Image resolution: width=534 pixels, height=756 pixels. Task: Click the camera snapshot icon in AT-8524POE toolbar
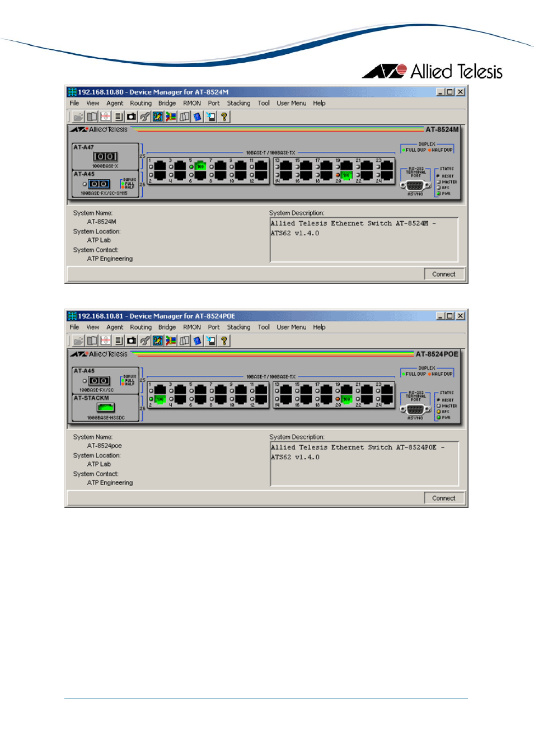tap(132, 340)
